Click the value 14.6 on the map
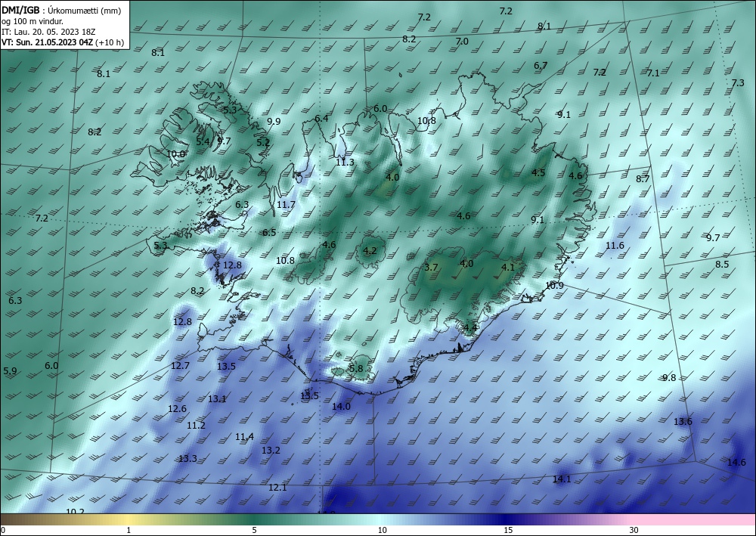The height and width of the screenshot is (536, 756). (x=736, y=462)
